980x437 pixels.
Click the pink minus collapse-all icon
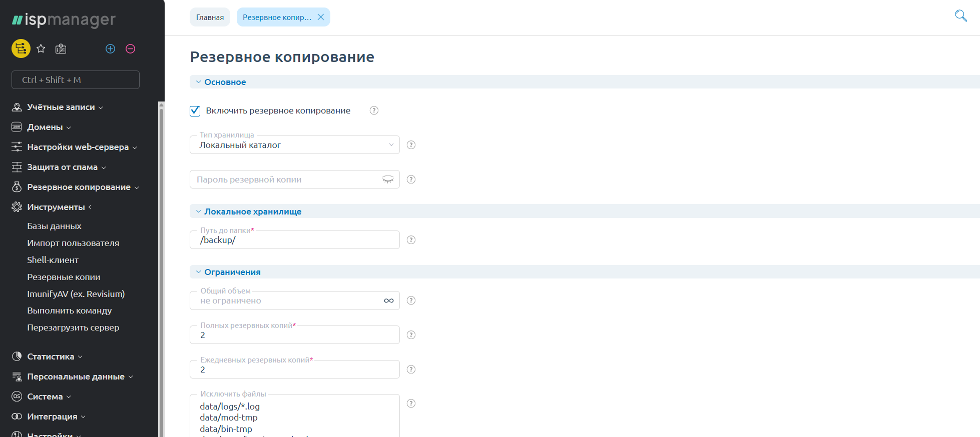tap(131, 48)
